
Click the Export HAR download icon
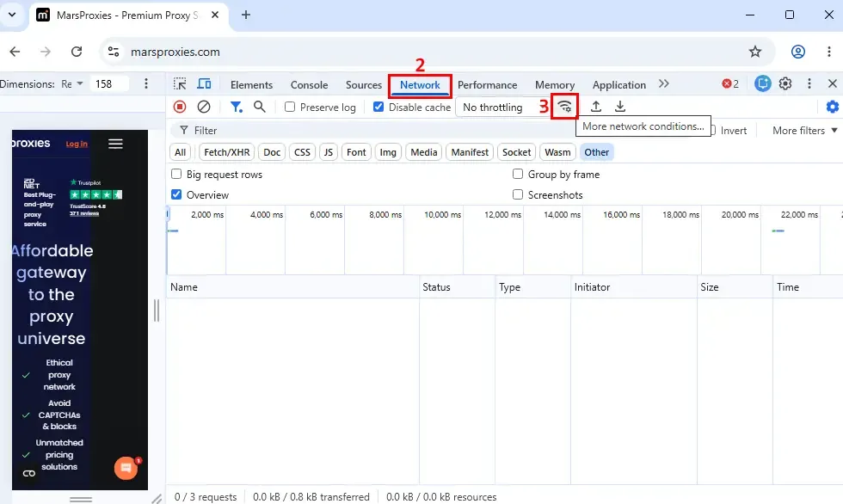pyautogui.click(x=620, y=107)
